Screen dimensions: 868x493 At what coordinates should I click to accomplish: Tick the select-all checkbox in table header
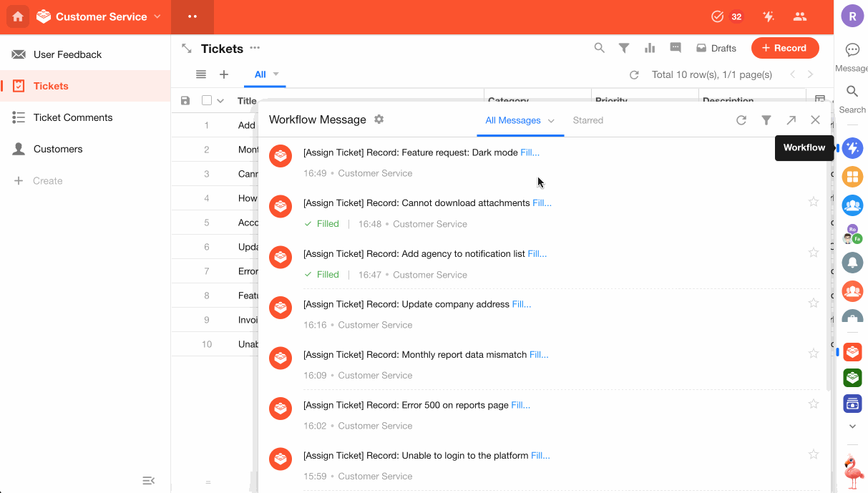click(207, 101)
